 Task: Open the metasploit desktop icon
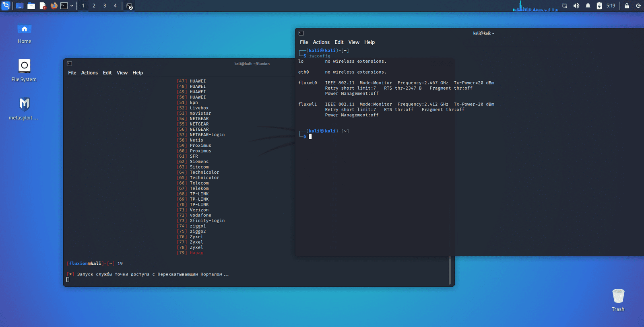point(24,109)
